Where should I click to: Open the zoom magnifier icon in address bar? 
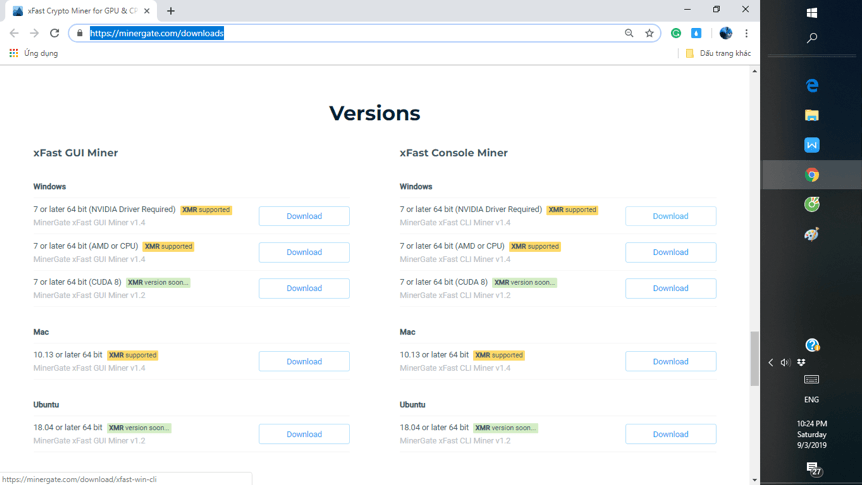point(629,33)
